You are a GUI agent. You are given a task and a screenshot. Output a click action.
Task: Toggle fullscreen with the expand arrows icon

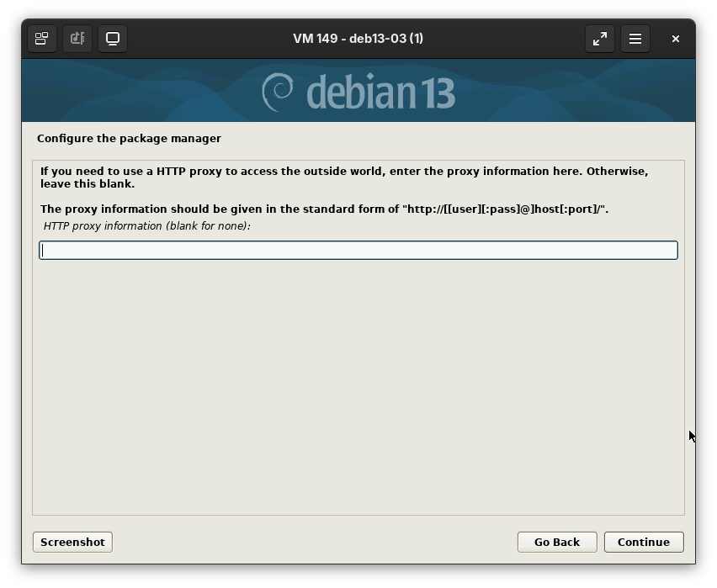point(600,39)
